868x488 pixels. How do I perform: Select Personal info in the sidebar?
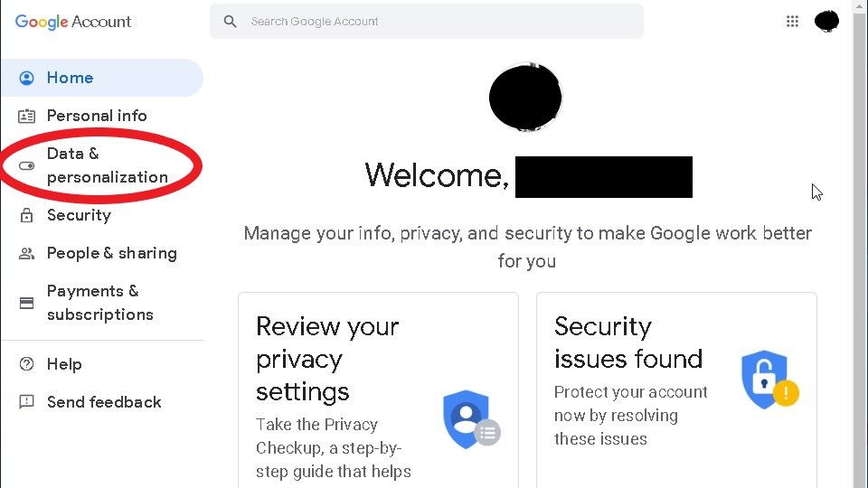[x=97, y=116]
